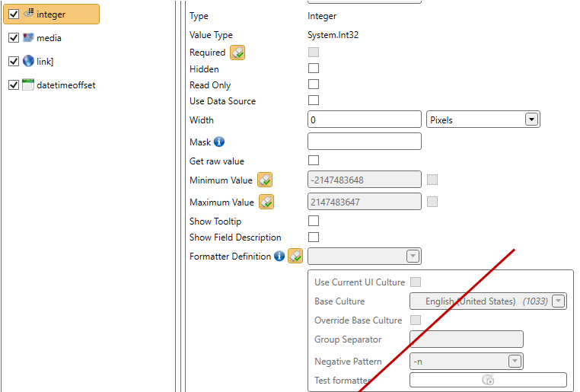Click the info icon next to Formatter Definition
Image resolution: width=580 pixels, height=392 pixels.
pyautogui.click(x=279, y=256)
